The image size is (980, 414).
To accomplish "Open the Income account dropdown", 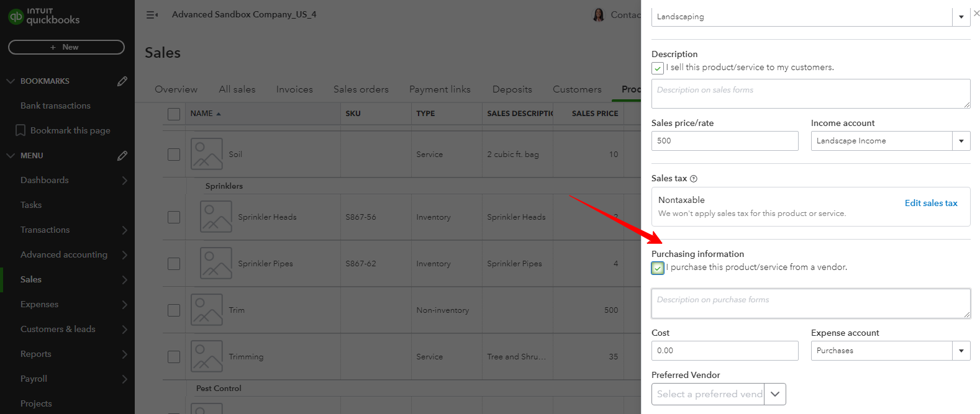I will click(961, 141).
